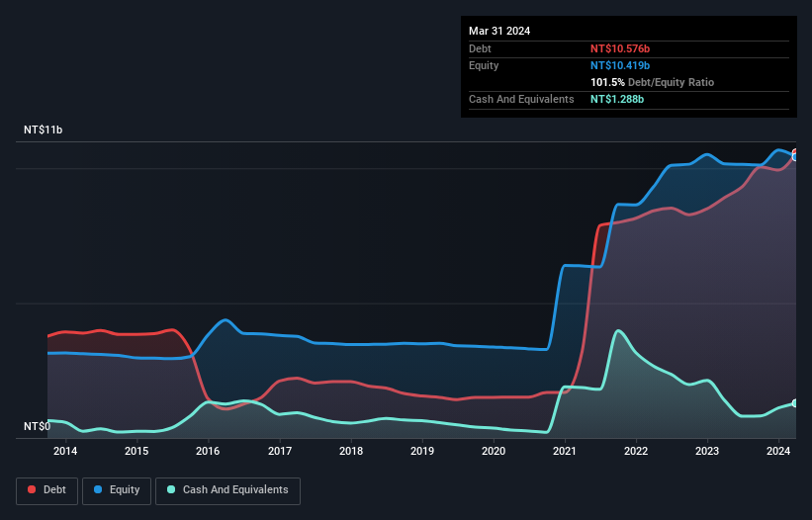Click the 101.5% Debt/Equity Ratio text

click(x=652, y=82)
